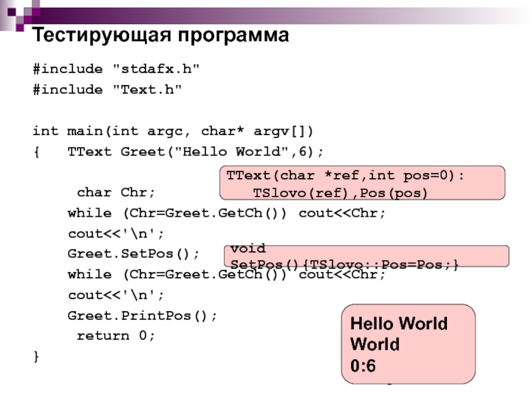
Task: Click the output line "0:6"
Action: pyautogui.click(x=363, y=366)
